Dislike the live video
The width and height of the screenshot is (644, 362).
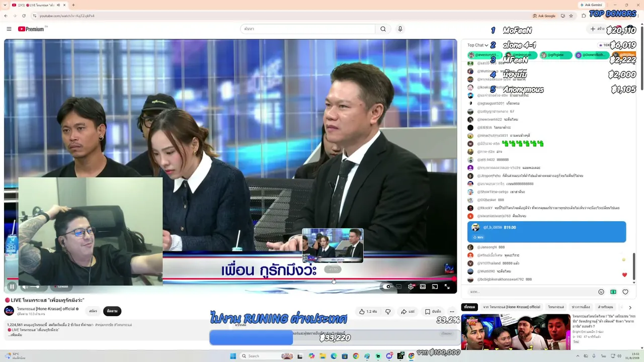point(388,312)
